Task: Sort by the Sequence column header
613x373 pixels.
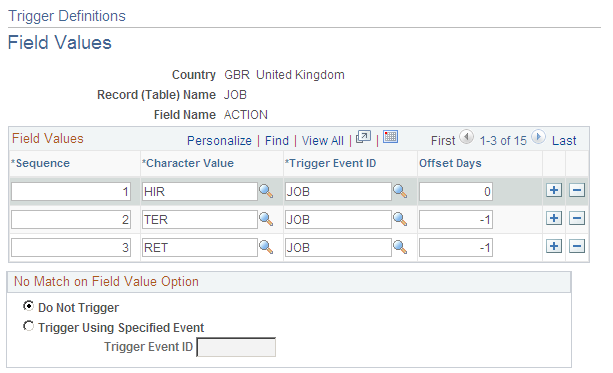Action: [x=42, y=163]
